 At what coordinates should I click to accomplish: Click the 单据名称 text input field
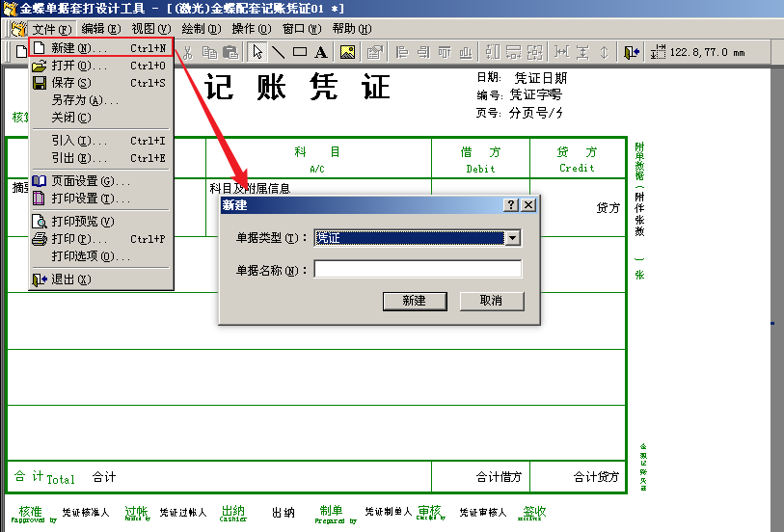[418, 270]
